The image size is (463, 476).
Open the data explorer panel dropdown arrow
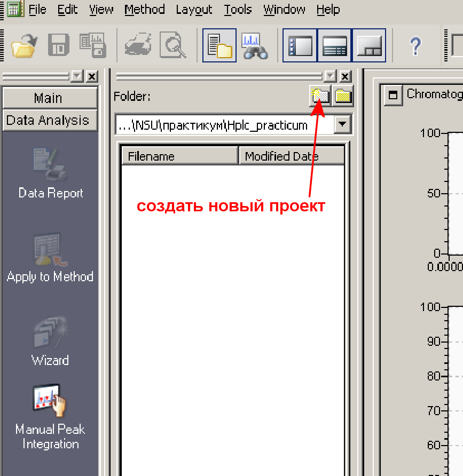(x=330, y=76)
